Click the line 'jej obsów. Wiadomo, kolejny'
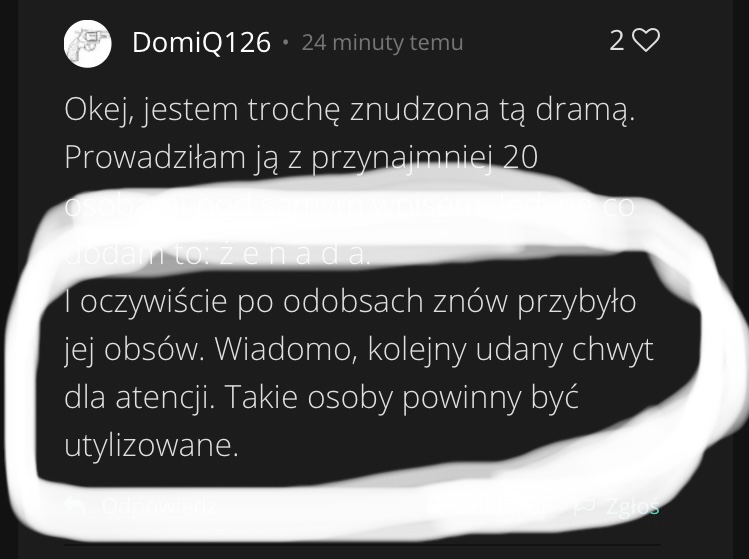 (x=358, y=350)
